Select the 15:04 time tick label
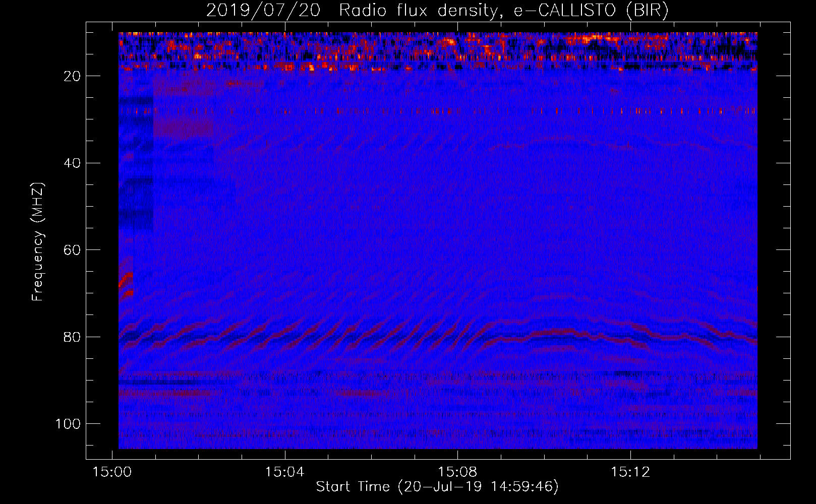 click(x=284, y=472)
